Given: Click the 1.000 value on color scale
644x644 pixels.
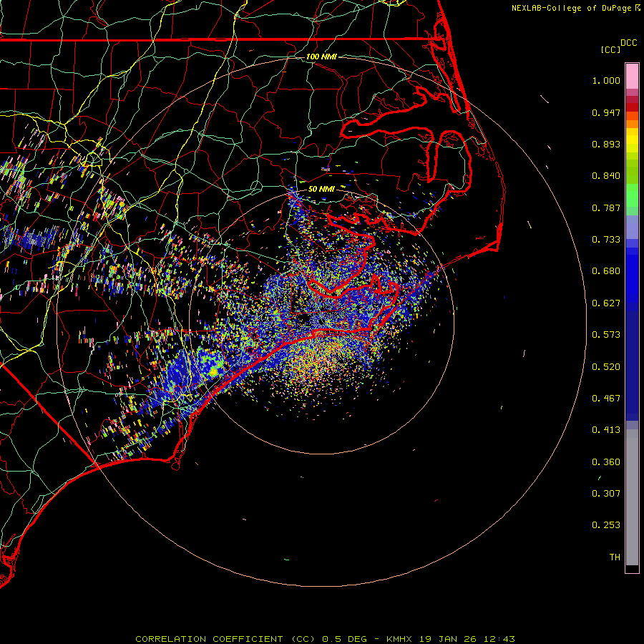Looking at the screenshot, I should point(606,80).
